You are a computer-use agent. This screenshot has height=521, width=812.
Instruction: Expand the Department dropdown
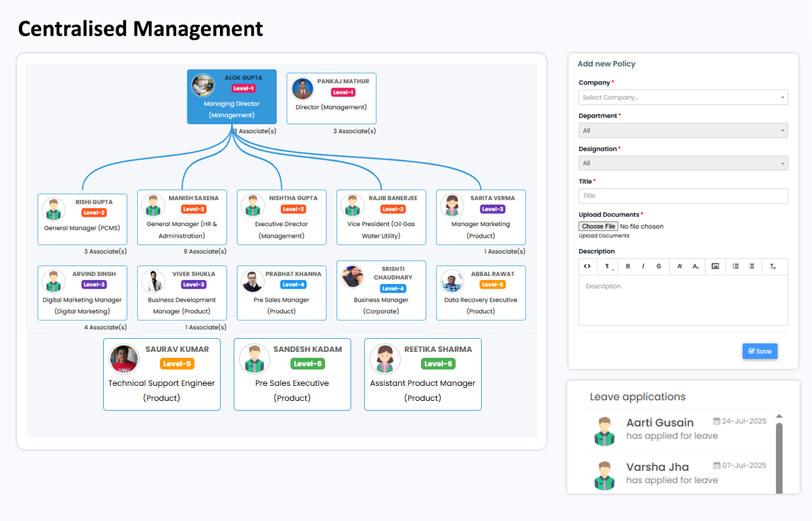tap(683, 131)
